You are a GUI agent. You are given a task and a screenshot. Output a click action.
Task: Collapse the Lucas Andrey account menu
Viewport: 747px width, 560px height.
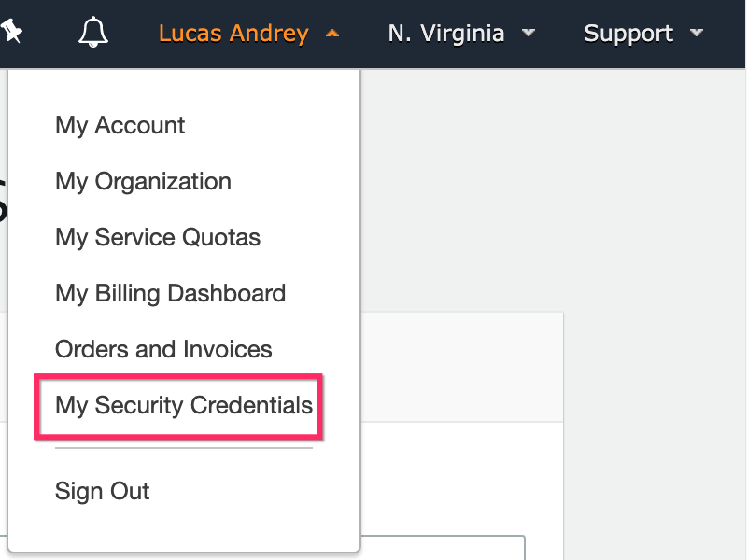tap(233, 34)
